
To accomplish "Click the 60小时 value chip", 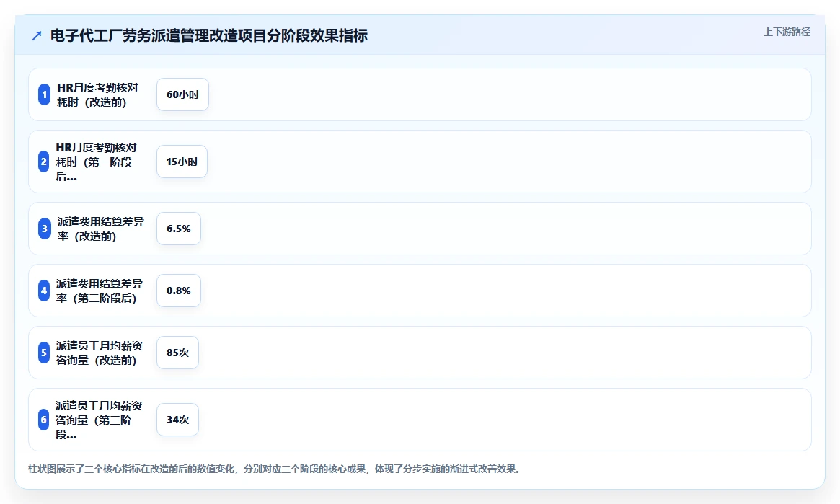I will [x=182, y=94].
